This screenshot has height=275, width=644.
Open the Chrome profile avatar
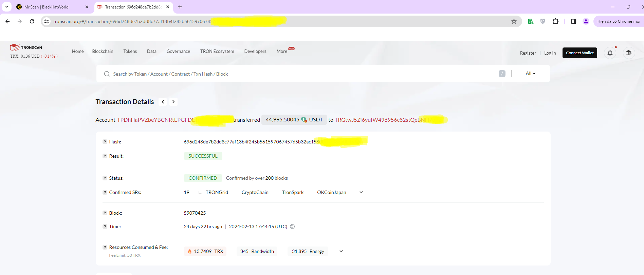coord(586,21)
